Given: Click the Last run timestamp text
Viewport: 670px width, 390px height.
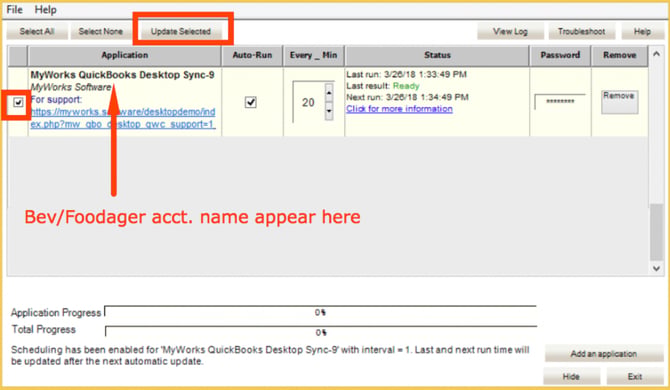Looking at the screenshot, I should tap(406, 74).
